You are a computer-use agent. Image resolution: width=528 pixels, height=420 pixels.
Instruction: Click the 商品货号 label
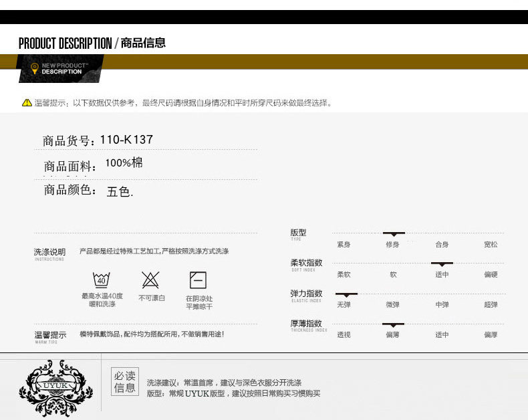tap(69, 141)
